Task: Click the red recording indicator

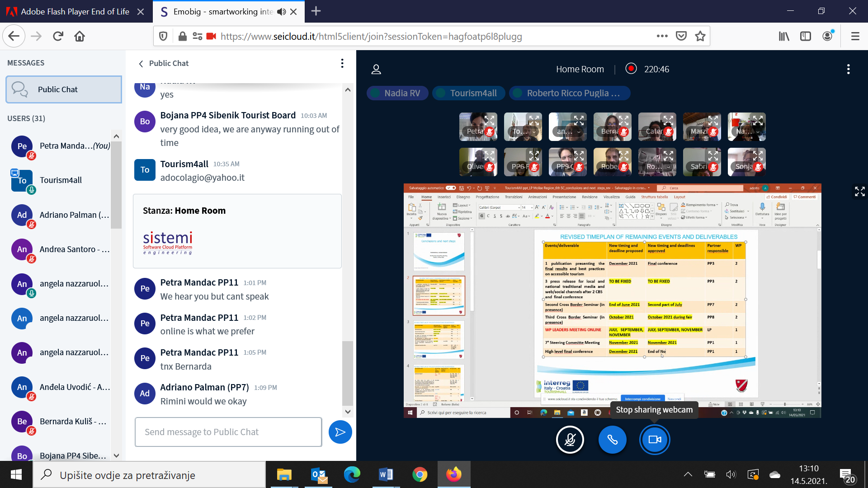Action: coord(631,69)
